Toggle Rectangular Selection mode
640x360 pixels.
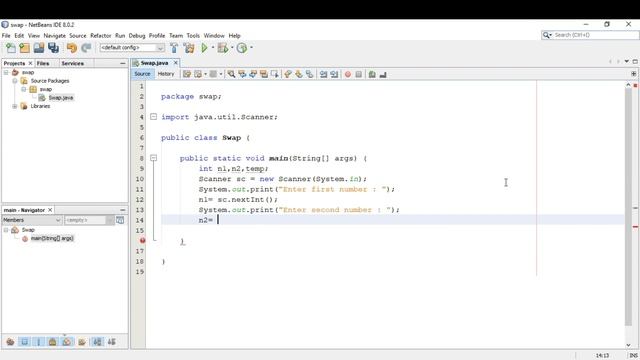click(x=274, y=74)
